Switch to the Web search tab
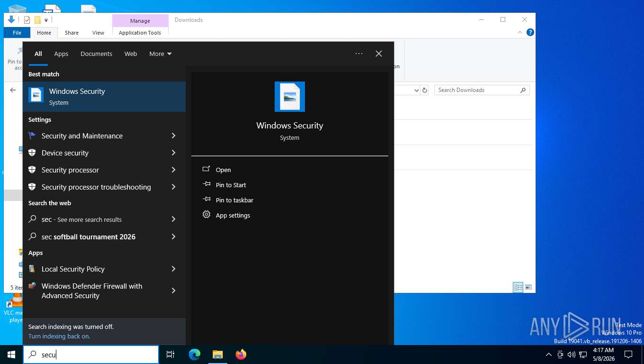Image resolution: width=644 pixels, height=364 pixels. [x=131, y=54]
